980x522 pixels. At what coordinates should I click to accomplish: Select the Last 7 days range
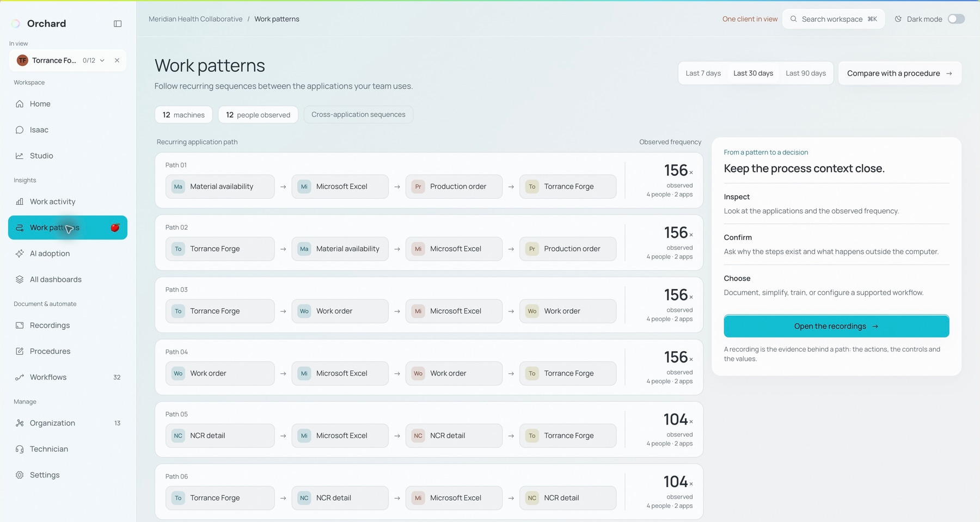(703, 73)
